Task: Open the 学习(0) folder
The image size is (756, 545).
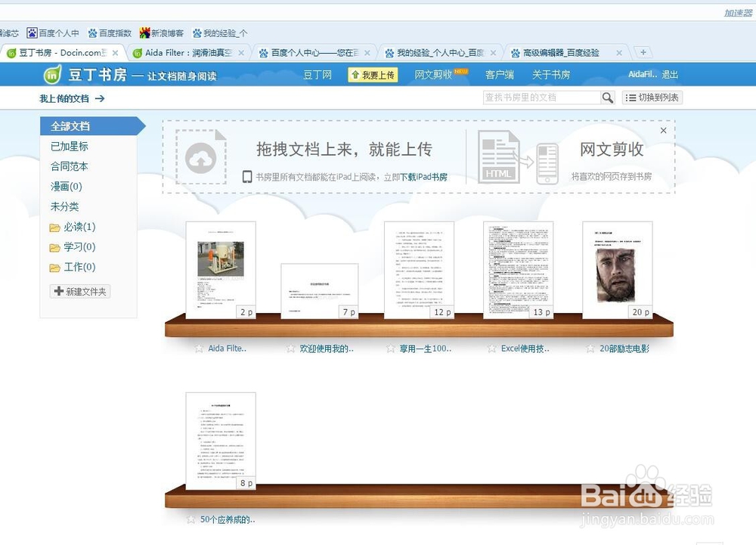Action: pyautogui.click(x=73, y=247)
